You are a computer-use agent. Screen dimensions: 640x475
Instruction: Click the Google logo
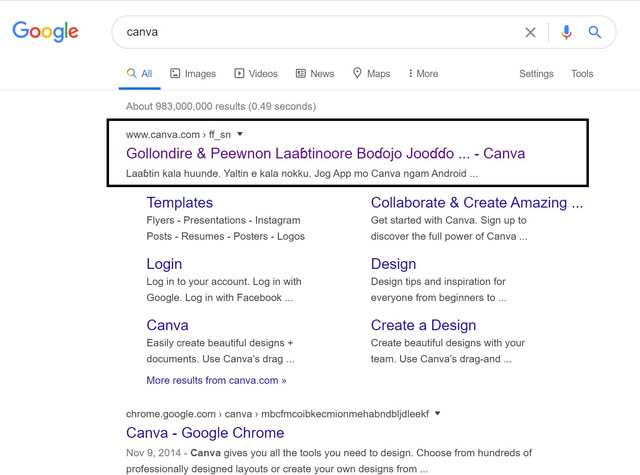[x=45, y=31]
